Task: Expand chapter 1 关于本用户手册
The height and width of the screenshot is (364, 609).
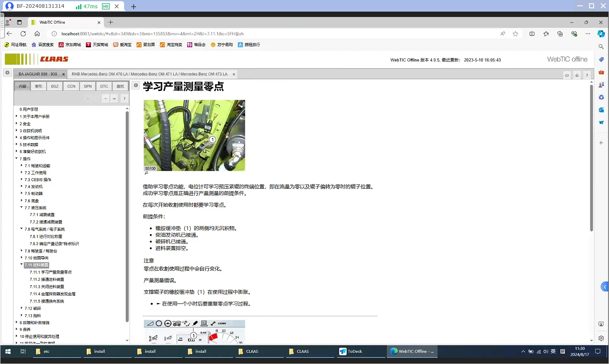Action: (17, 116)
